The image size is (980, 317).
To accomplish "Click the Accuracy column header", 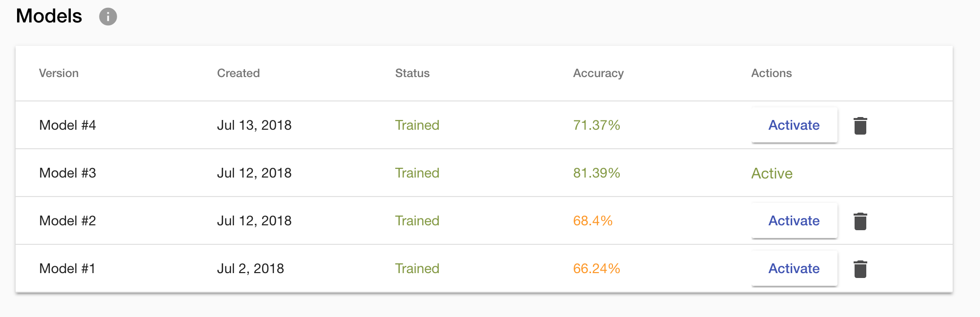I will [598, 73].
